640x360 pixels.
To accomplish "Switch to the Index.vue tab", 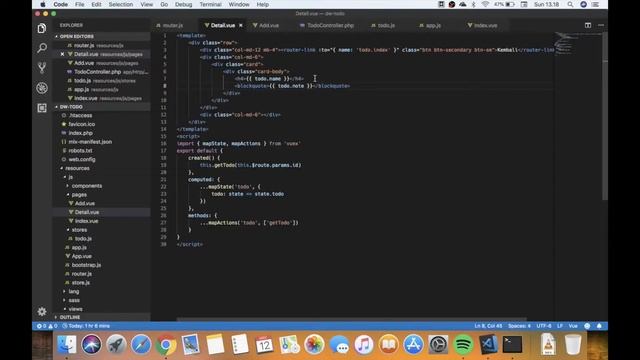I will [x=485, y=25].
